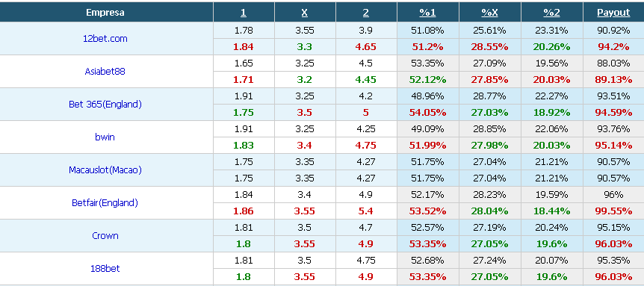Image resolution: width=644 pixels, height=286 pixels.
Task: Open the bwin bookmaker link
Action: pos(105,137)
